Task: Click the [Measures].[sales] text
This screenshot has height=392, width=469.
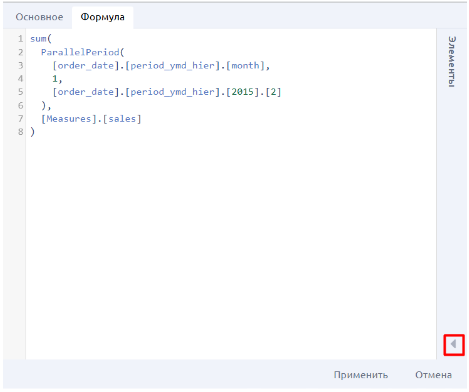Action: click(91, 119)
